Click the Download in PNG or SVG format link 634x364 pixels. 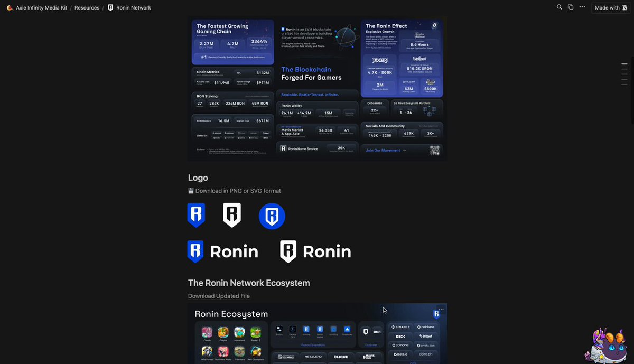[238, 191]
